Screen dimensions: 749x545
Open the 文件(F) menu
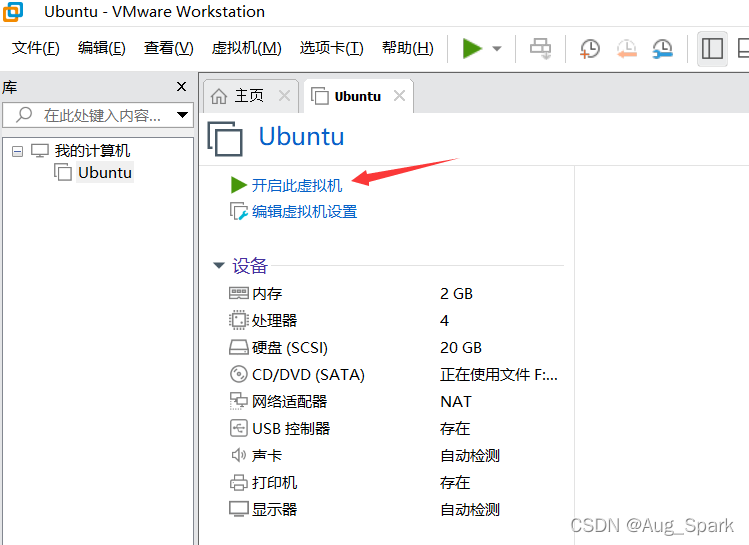click(36, 48)
